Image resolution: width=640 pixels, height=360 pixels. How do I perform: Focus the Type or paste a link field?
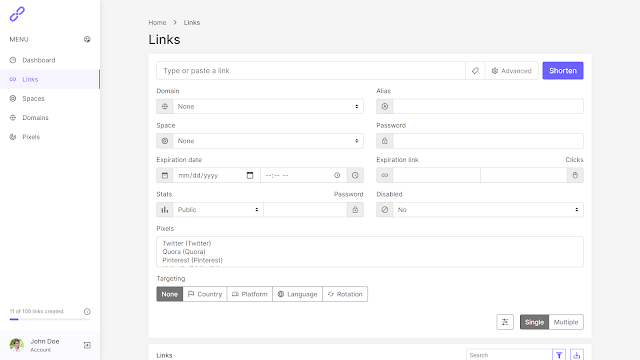[x=311, y=71]
